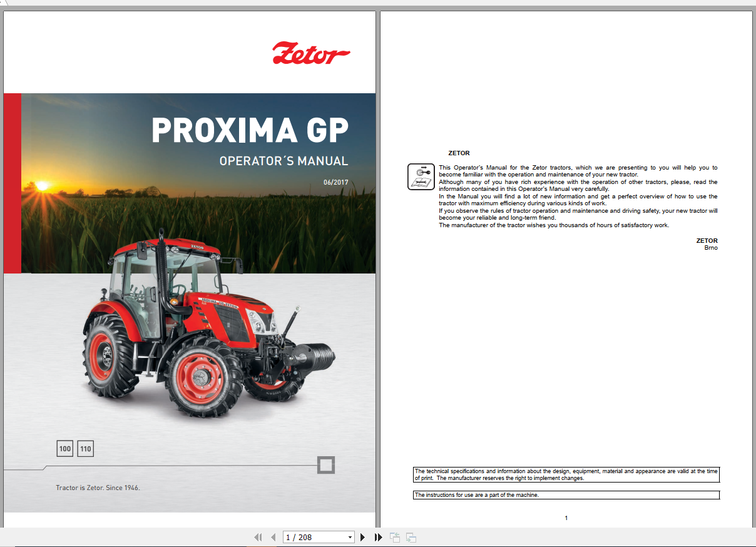
Task: Go to the previous page
Action: [273, 537]
